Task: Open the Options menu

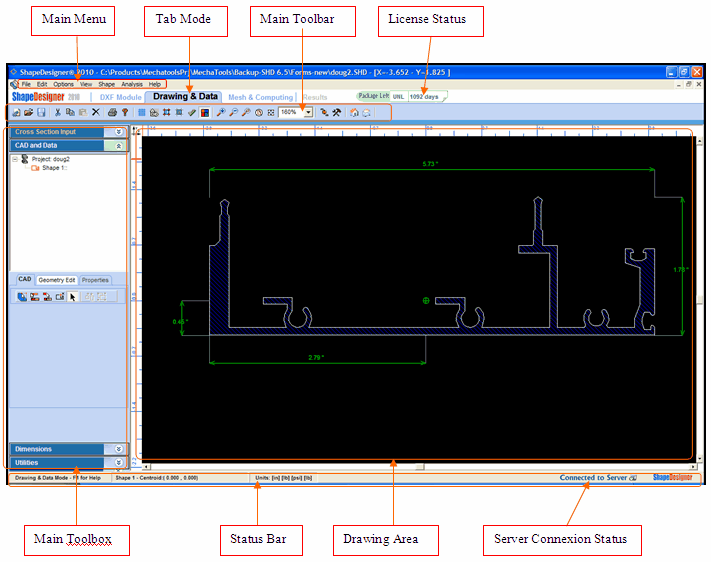Action: point(63,84)
